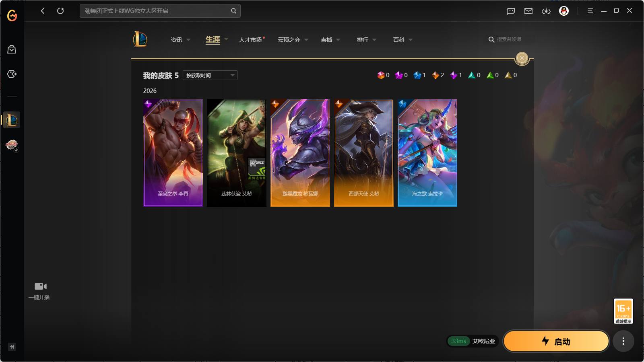Select the 生涯 tab
The width and height of the screenshot is (644, 362).
(213, 39)
